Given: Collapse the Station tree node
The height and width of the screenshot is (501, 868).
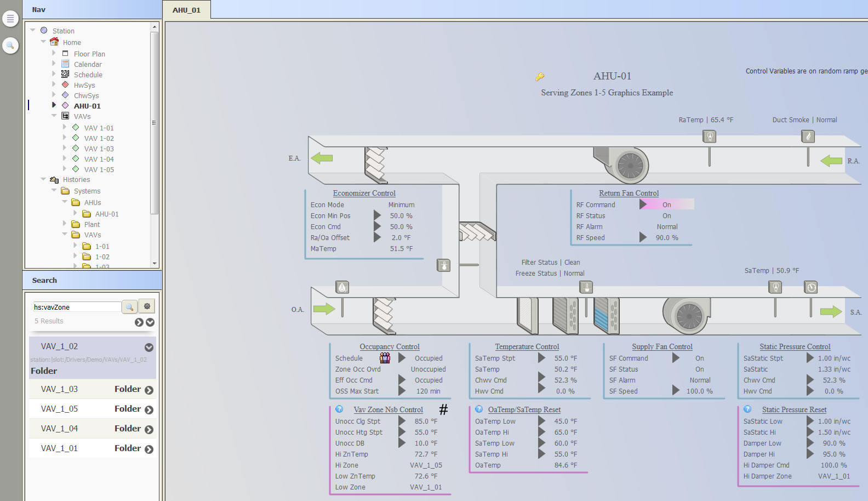Looking at the screenshot, I should pyautogui.click(x=32, y=30).
